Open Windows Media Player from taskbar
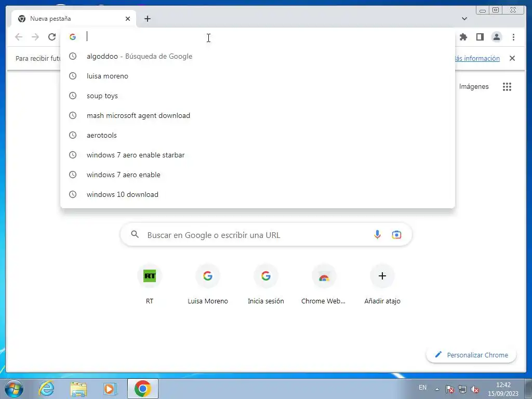532x399 pixels. pyautogui.click(x=110, y=389)
